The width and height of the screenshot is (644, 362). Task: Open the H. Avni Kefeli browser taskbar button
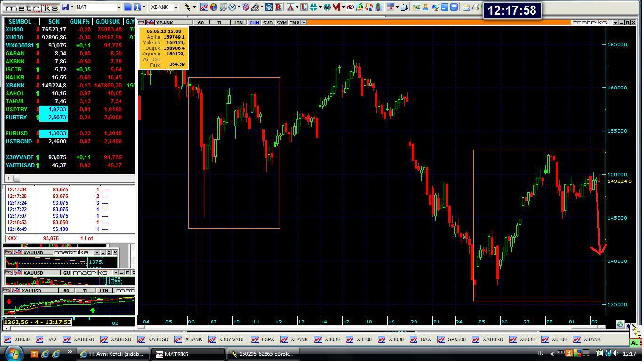(x=113, y=354)
